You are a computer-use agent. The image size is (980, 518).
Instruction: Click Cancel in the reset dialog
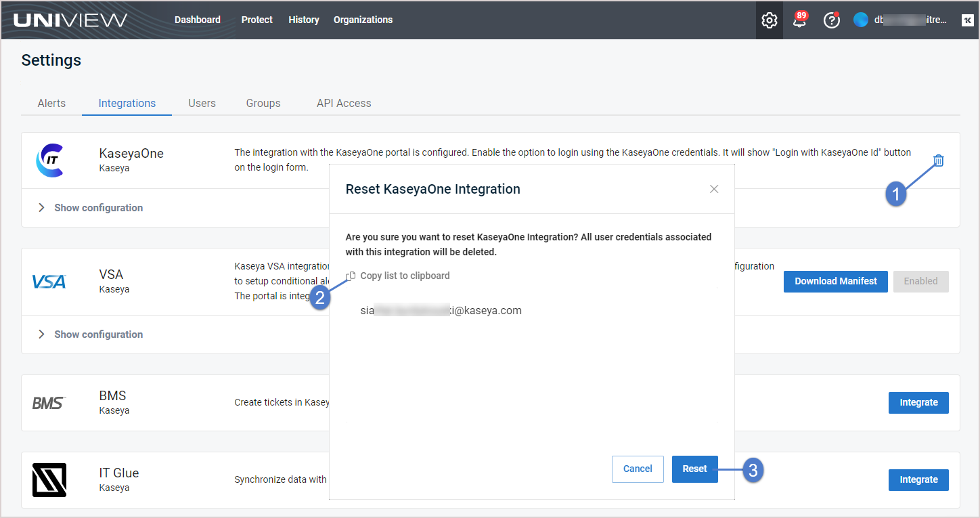[638, 469]
